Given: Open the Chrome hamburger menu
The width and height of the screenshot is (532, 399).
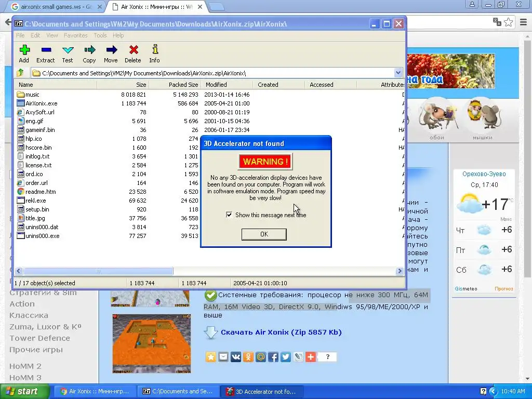Looking at the screenshot, I should [523, 22].
